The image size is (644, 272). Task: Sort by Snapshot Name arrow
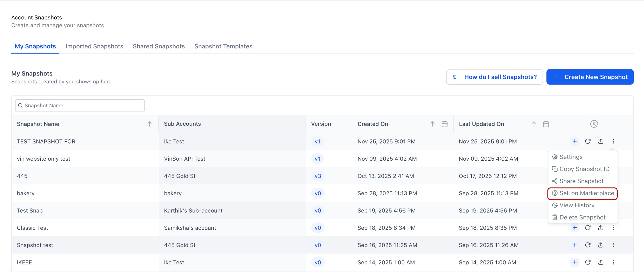tap(149, 124)
